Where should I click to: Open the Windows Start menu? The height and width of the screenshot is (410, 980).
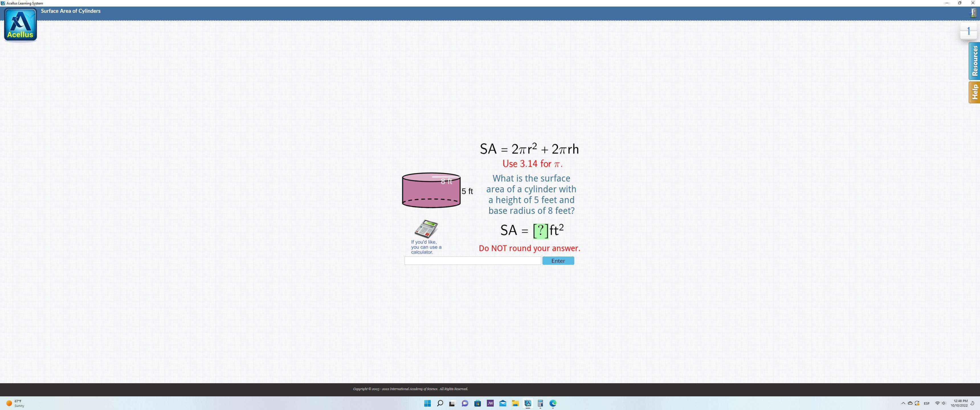(x=427, y=403)
